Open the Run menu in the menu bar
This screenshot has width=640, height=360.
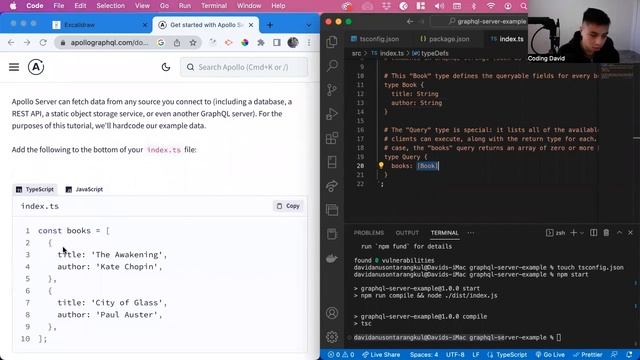[184, 6]
